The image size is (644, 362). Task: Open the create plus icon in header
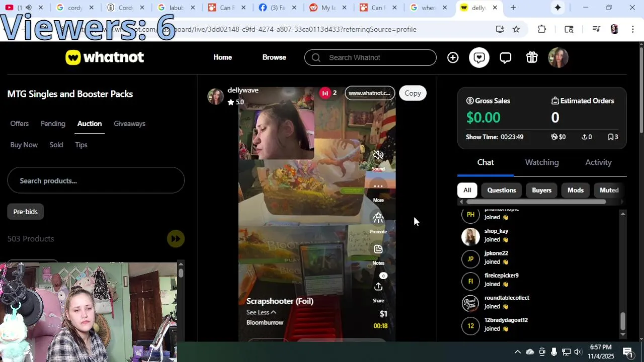453,58
